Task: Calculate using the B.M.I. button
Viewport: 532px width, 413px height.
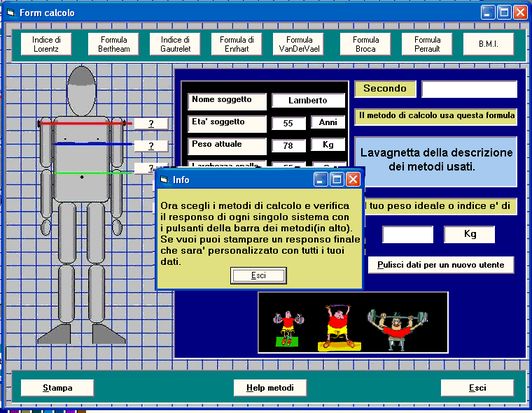Action: pos(489,44)
